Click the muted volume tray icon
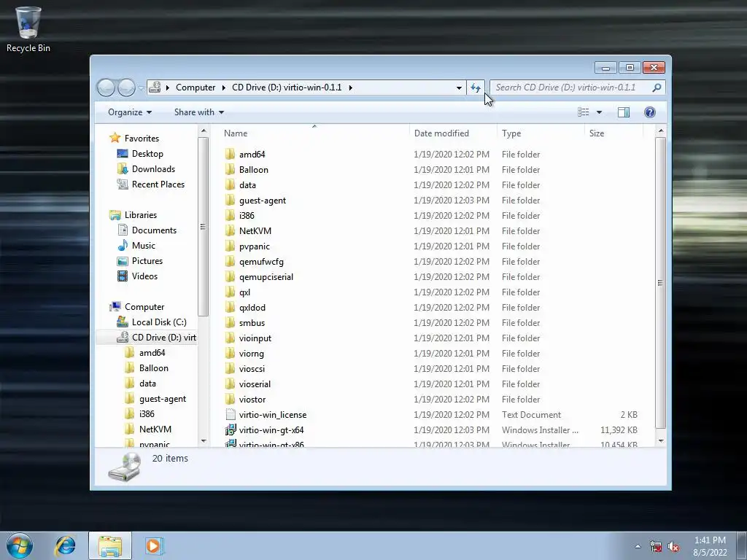The width and height of the screenshot is (747, 560). [x=673, y=546]
